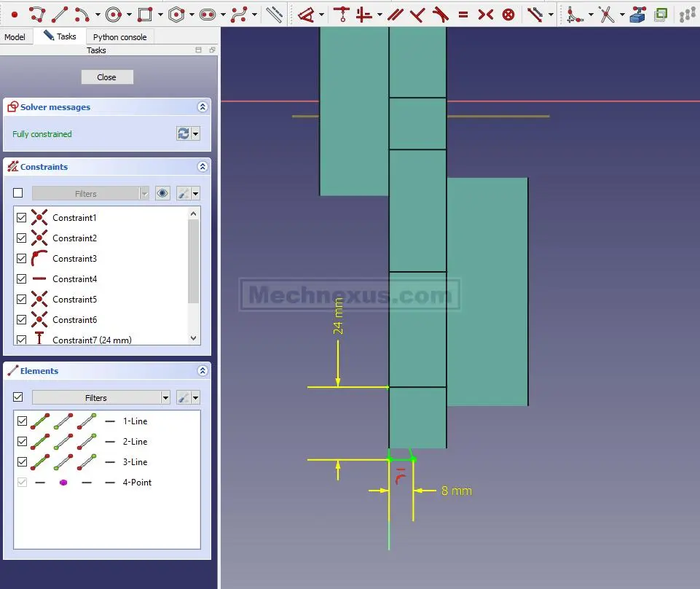Select Constraint7 (24 mm) in list
The height and width of the screenshot is (589, 700).
coord(92,340)
